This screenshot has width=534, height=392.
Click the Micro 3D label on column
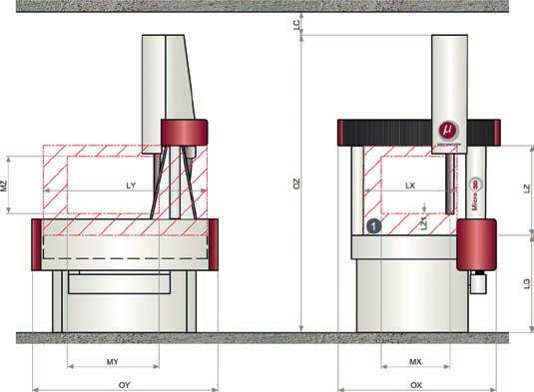tap(475, 194)
